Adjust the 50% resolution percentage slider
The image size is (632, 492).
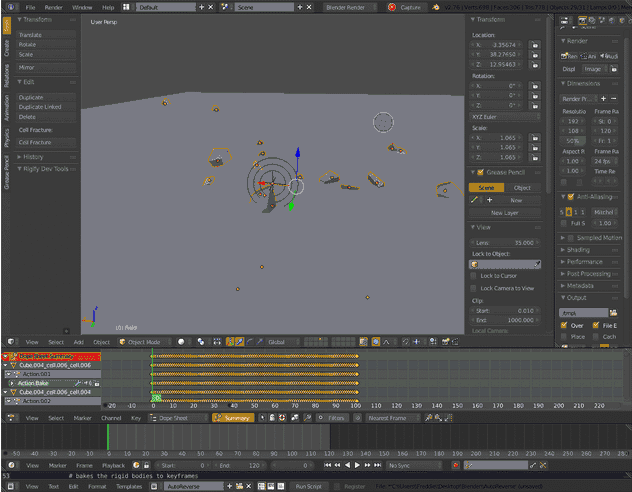(572, 141)
